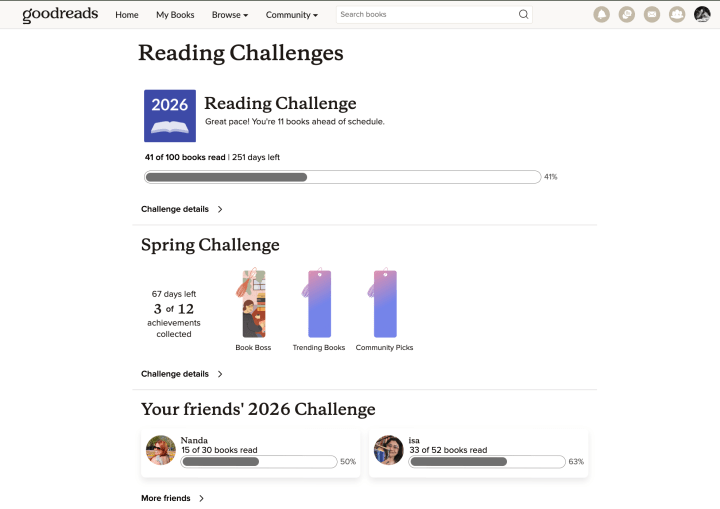This screenshot has width=720, height=509.
Task: Open the friends group icon
Action: [x=677, y=15]
